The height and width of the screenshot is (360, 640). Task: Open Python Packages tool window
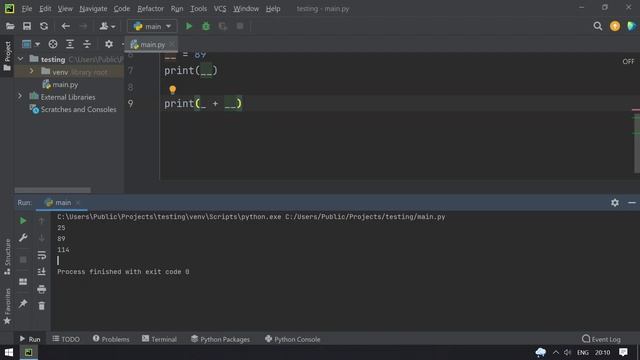220,339
